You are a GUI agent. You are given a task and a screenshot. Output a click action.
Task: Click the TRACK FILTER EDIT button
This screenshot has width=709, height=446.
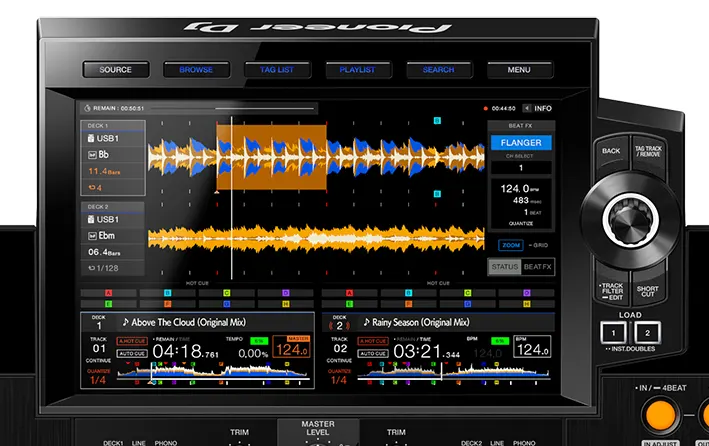click(x=613, y=290)
